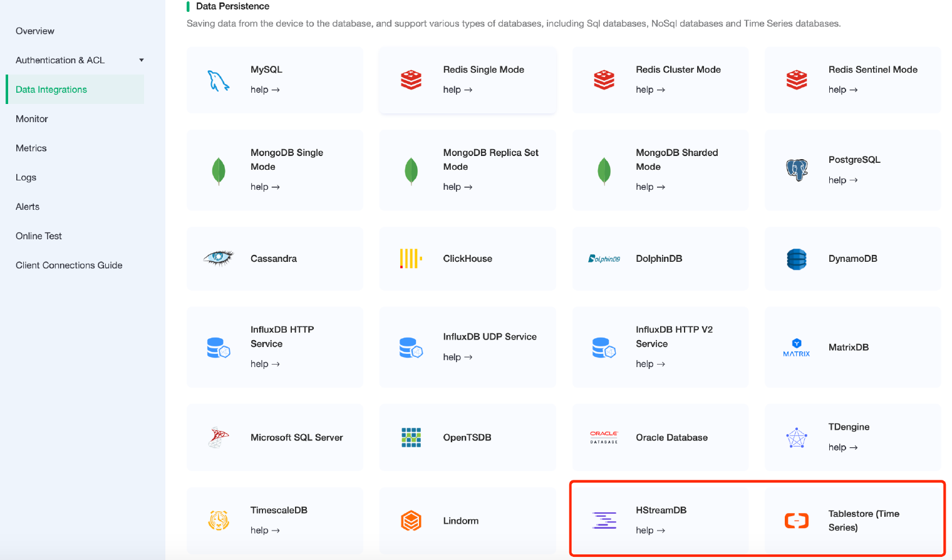Image resolution: width=952 pixels, height=560 pixels.
Task: Click the MongoDB Sharded Mode leaf icon
Action: (x=604, y=170)
